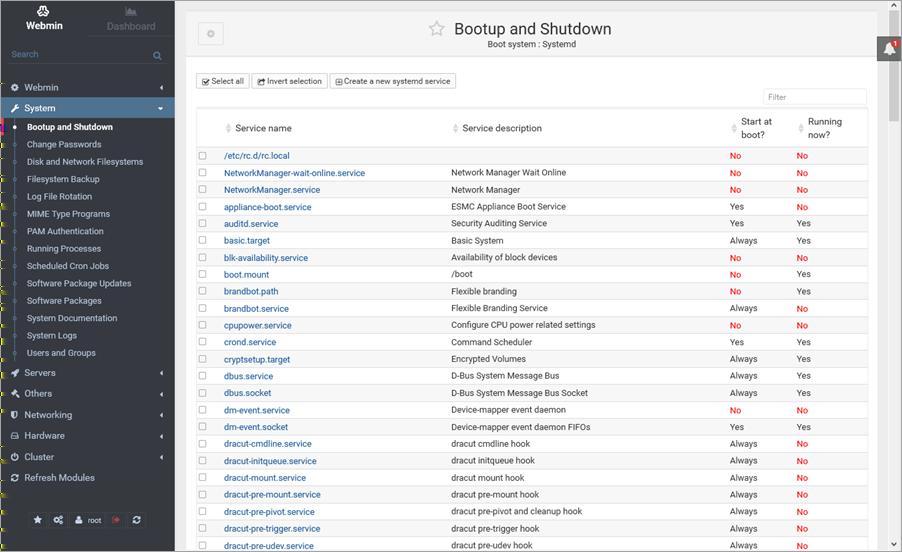This screenshot has height=552, width=902.
Task: Tick checkbox for dm-event.service
Action: pyautogui.click(x=202, y=410)
